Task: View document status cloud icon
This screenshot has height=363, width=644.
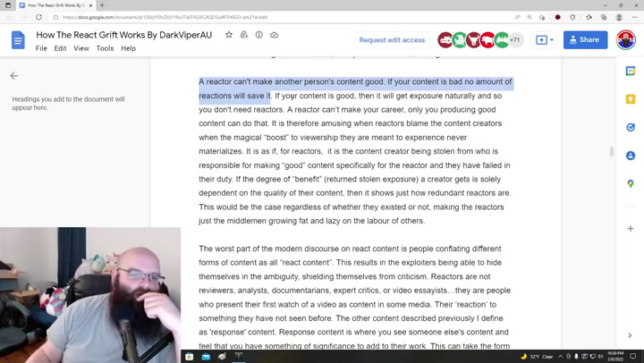Action: [274, 35]
